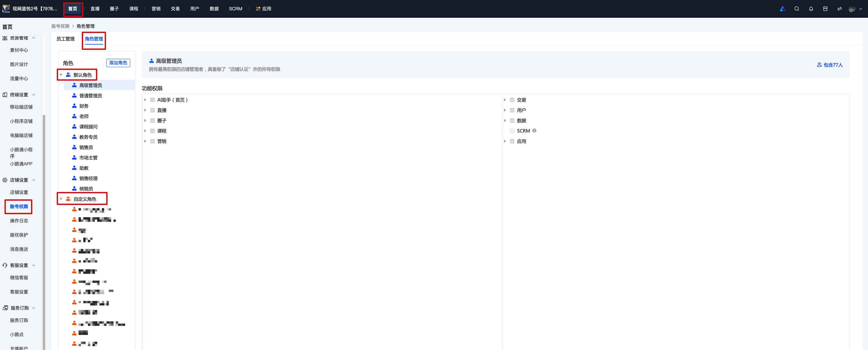This screenshot has width=868, height=350.
Task: Open the shop storefront icon in header
Action: 825,9
